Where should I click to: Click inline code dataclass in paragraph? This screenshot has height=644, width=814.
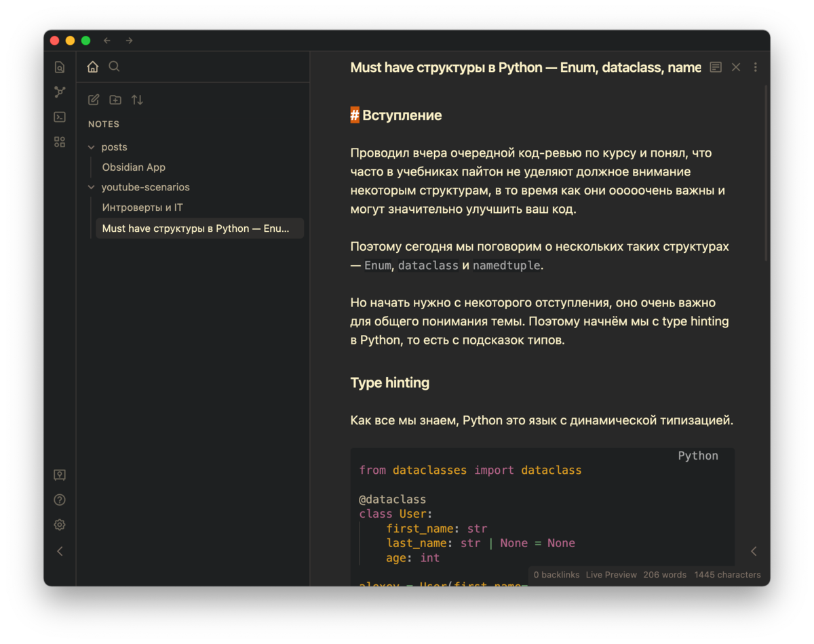[428, 266]
